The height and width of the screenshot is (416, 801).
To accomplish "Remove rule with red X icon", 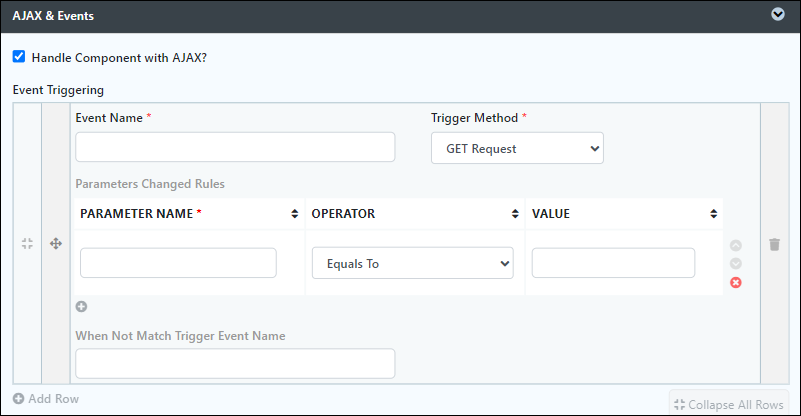I will [736, 283].
